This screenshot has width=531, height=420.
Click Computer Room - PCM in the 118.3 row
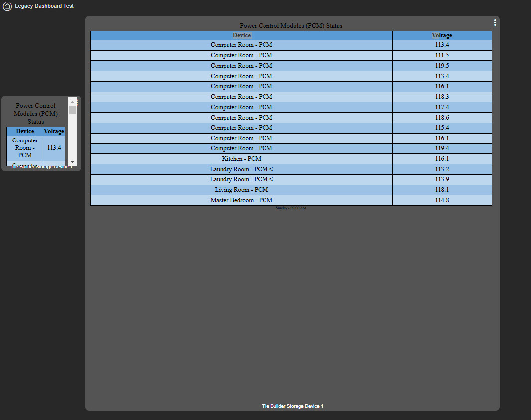point(241,97)
